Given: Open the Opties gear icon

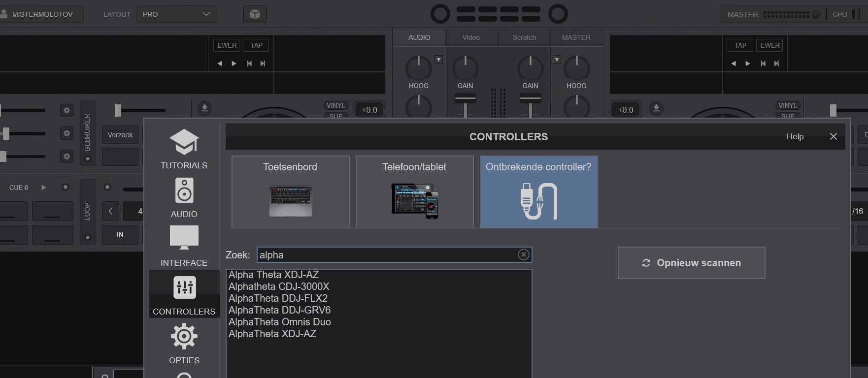Looking at the screenshot, I should pos(184,337).
